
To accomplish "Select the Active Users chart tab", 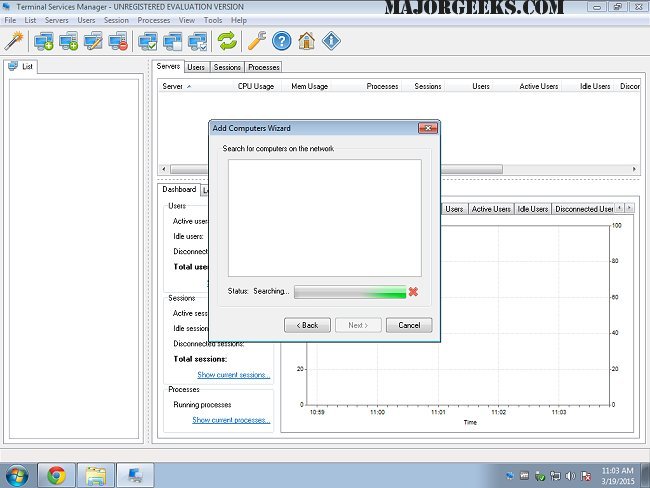I will click(491, 209).
